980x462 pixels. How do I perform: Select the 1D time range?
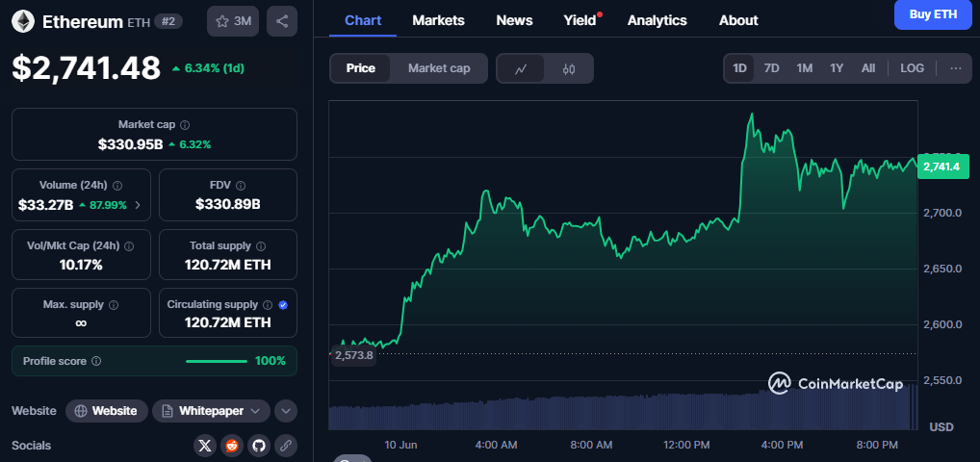click(739, 68)
